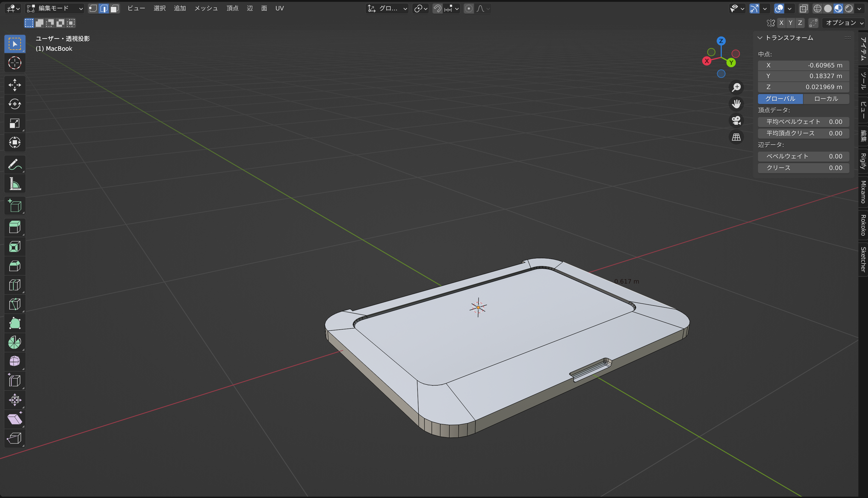Image resolution: width=868 pixels, height=498 pixels.
Task: Open visibility and selectability filter dropdown
Action: pyautogui.click(x=737, y=9)
